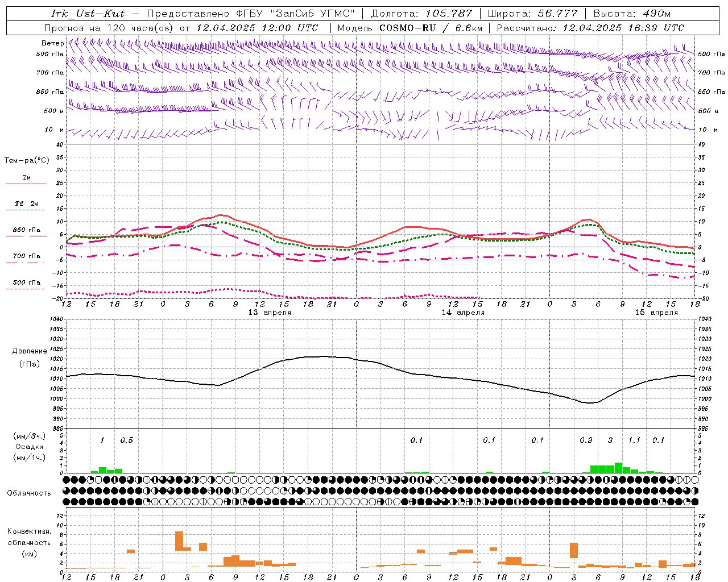Select the Высота: 490м text
The width and height of the screenshot is (728, 582).
[x=632, y=14]
